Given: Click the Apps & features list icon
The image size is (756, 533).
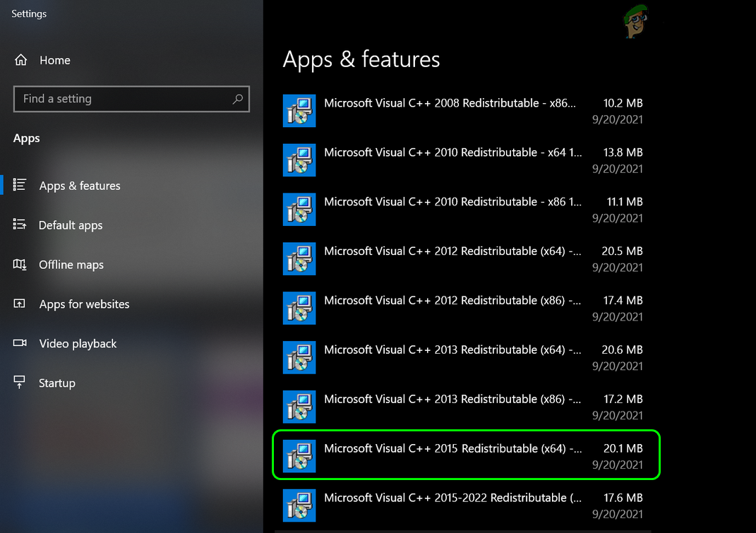Looking at the screenshot, I should point(19,185).
